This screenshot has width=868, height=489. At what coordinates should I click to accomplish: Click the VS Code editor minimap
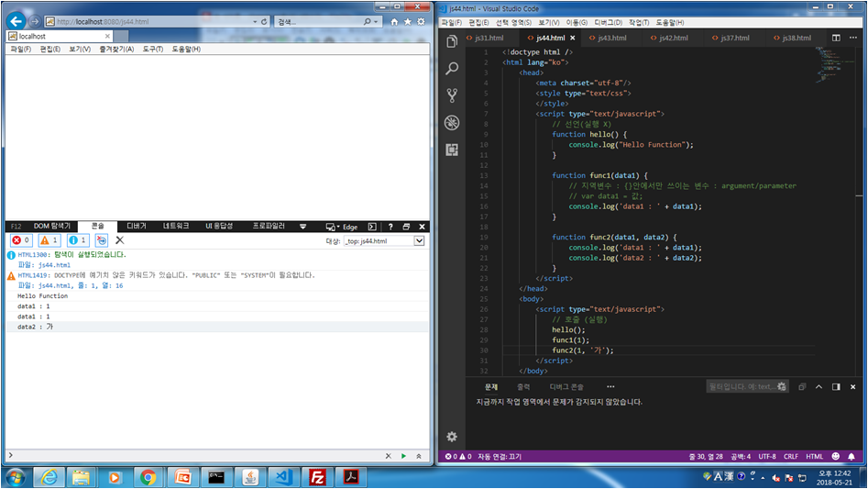(x=833, y=65)
